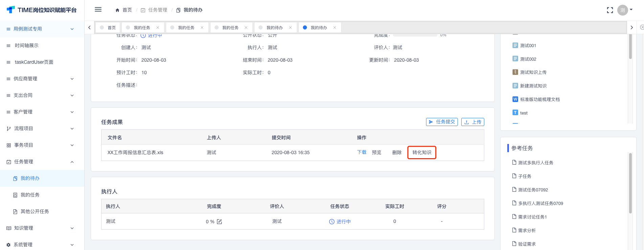Screen dimensions: 644x250
Task: Close the active 我的待办 tab
Action: pos(335,27)
